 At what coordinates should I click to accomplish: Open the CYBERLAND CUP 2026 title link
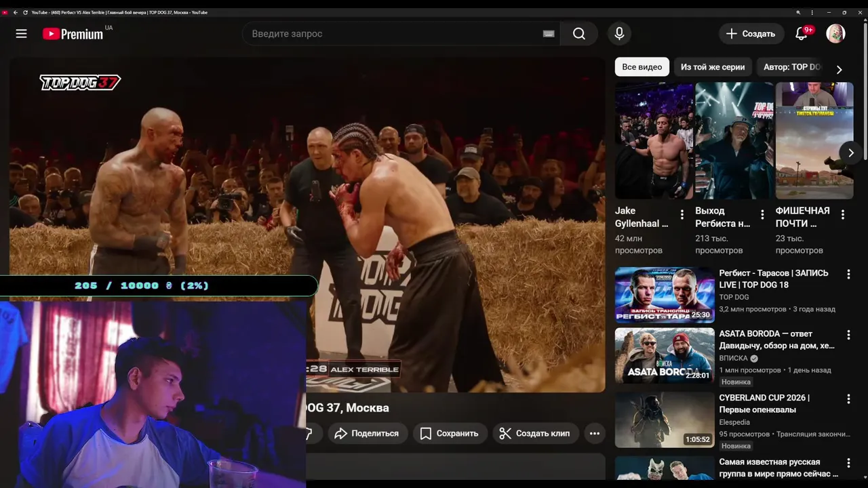click(x=764, y=404)
